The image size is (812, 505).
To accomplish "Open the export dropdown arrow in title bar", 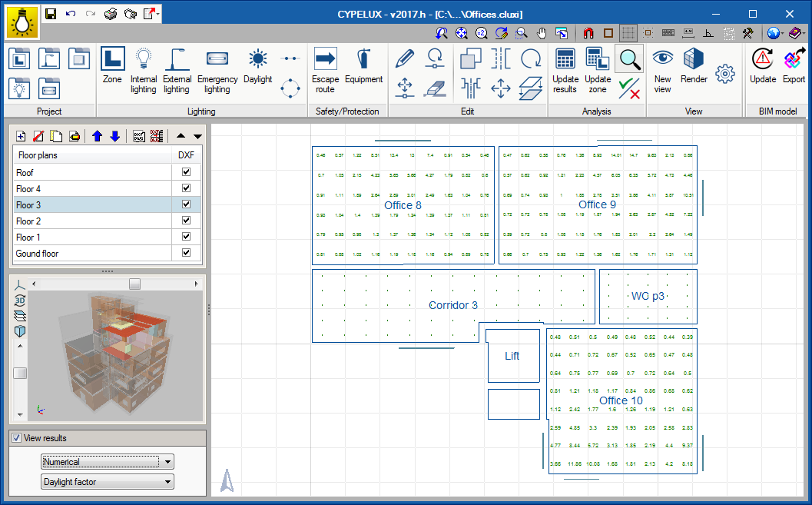I will (x=157, y=14).
